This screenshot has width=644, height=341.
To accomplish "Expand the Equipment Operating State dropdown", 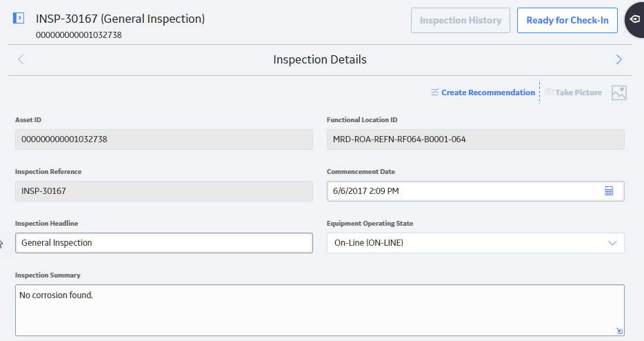I will [612, 243].
